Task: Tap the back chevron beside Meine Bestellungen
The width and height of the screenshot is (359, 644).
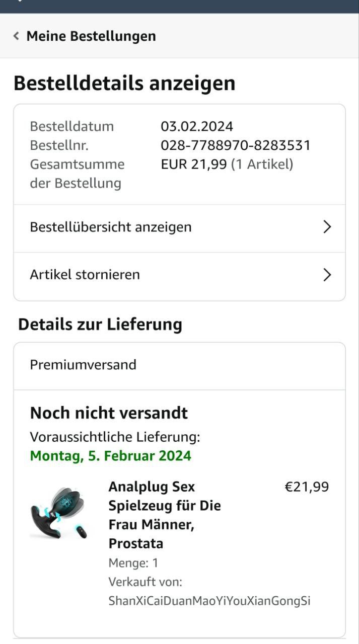Action: [17, 36]
